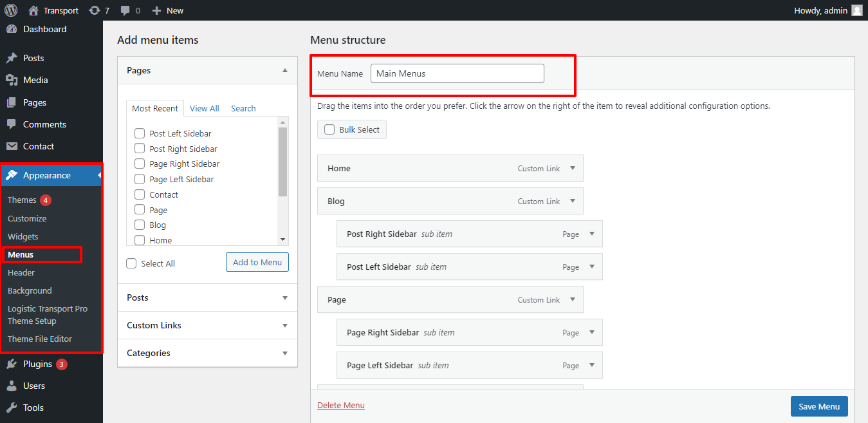Click the pages list vertical scrollbar
The image size is (868, 423).
tap(282, 161)
